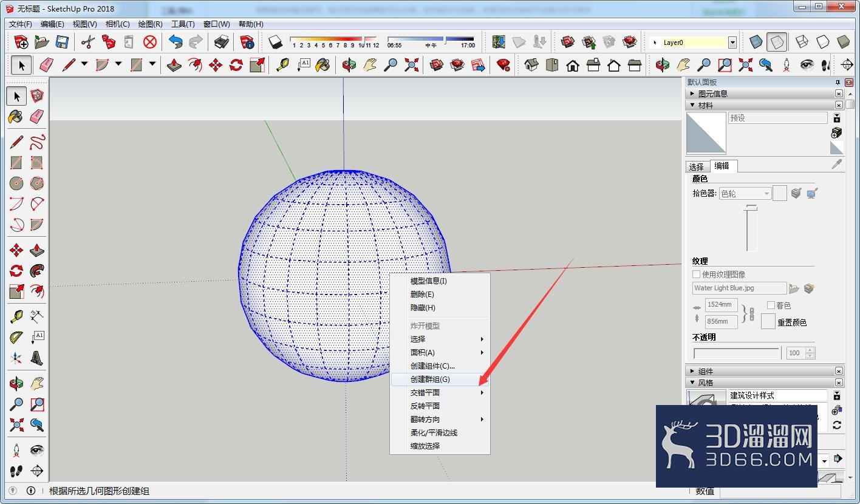Pick the material eyedropper sample icon
Viewport: 860px width, 504px height.
point(837,164)
